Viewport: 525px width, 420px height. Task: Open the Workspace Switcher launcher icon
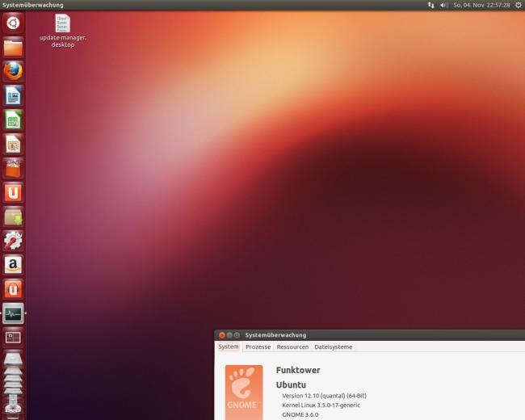[13, 338]
